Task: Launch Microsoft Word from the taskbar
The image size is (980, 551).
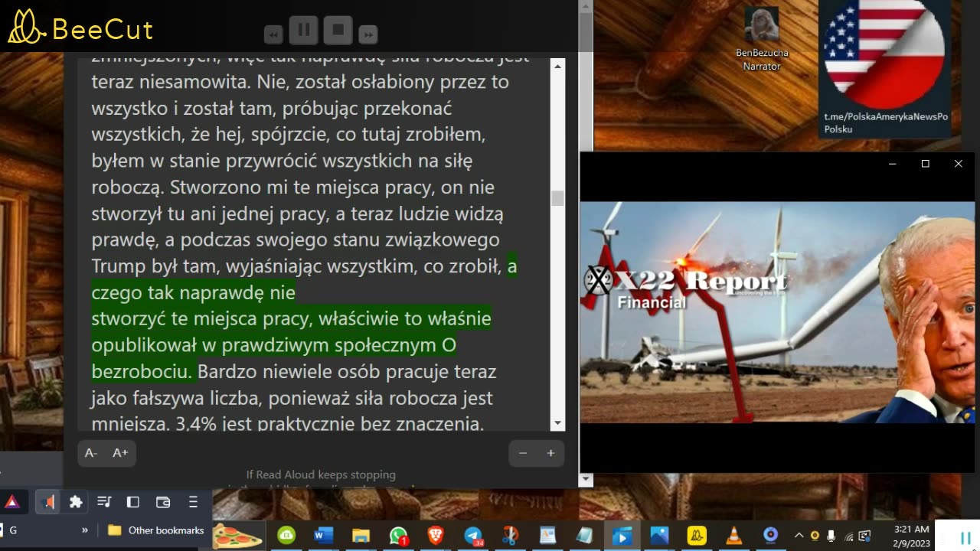Action: [x=324, y=536]
